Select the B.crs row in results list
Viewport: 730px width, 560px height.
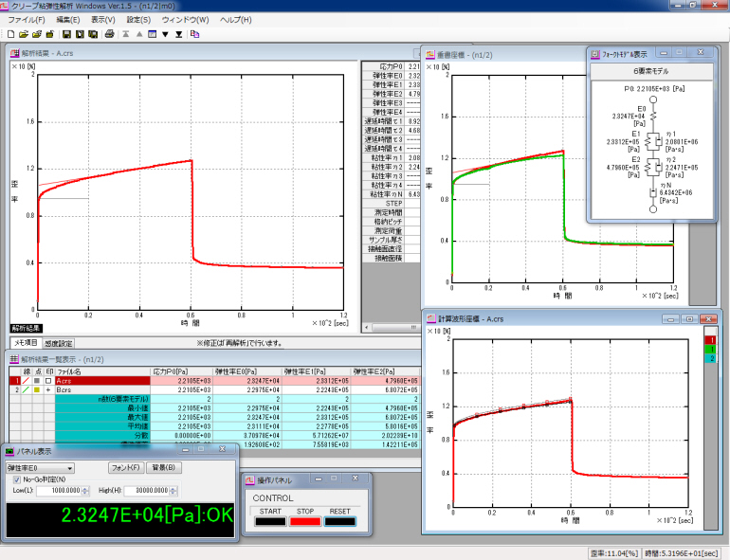coord(64,389)
